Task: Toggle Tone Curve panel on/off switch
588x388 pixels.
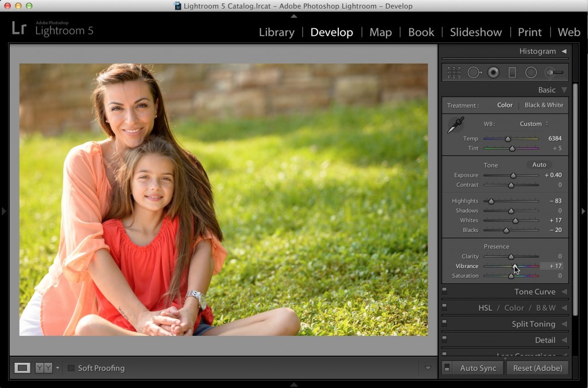Action: pos(444,290)
